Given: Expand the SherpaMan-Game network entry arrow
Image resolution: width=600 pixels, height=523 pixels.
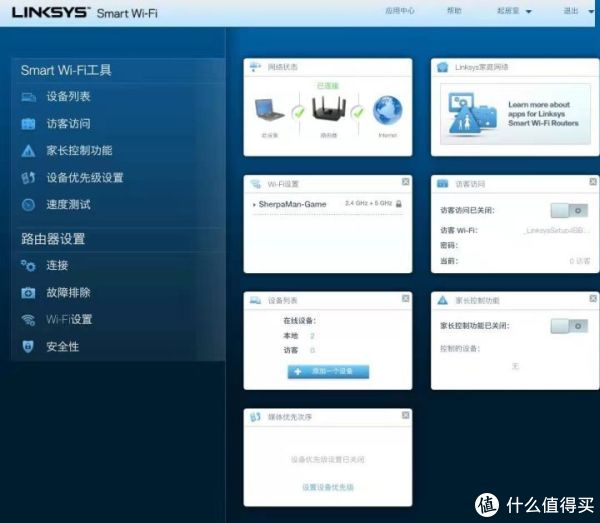Looking at the screenshot, I should click(254, 205).
